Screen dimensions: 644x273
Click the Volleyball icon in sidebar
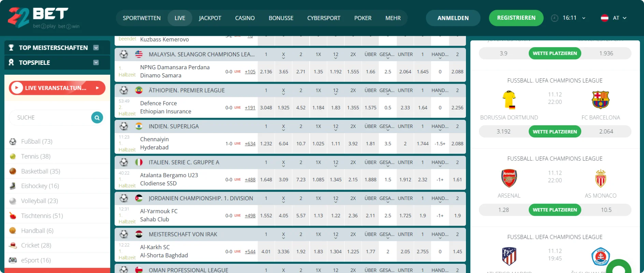tap(13, 201)
